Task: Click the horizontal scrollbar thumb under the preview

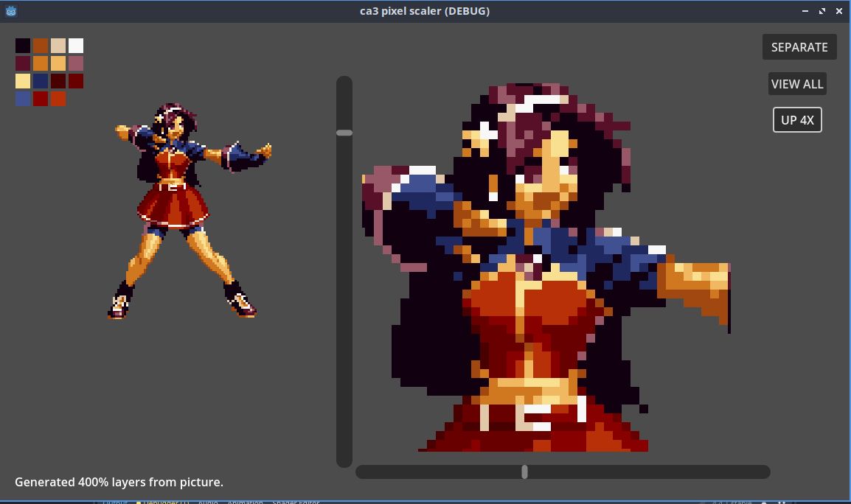Action: point(524,472)
